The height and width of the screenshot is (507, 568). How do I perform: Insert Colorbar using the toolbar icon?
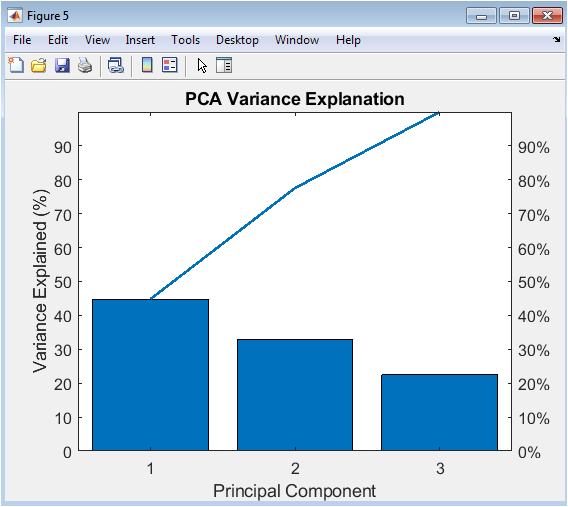147,66
